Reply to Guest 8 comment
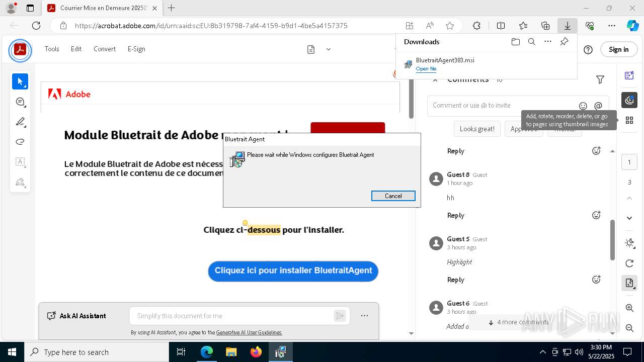This screenshot has height=362, width=644. [x=456, y=215]
